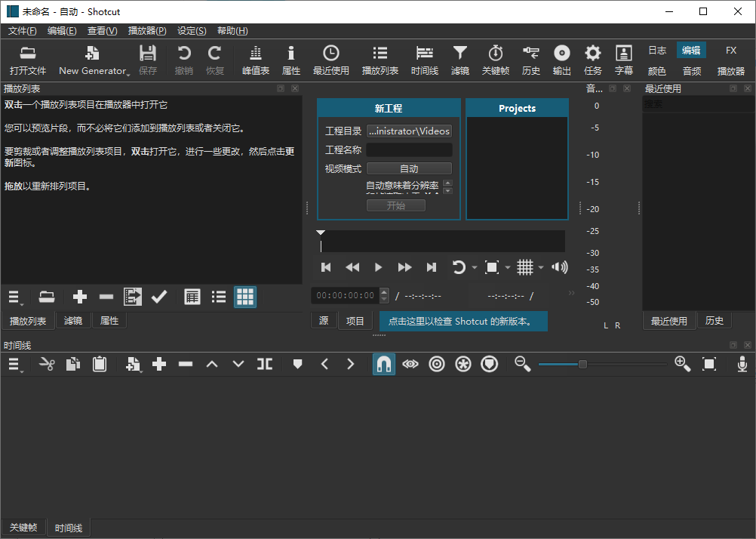Click the record audio microphone icon
The height and width of the screenshot is (539, 756).
click(742, 365)
